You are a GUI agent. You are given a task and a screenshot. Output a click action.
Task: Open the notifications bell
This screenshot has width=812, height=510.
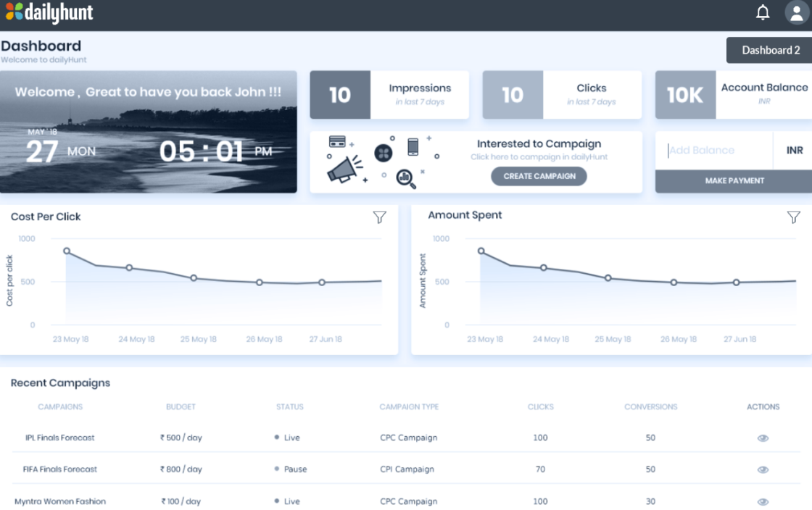pyautogui.click(x=762, y=12)
